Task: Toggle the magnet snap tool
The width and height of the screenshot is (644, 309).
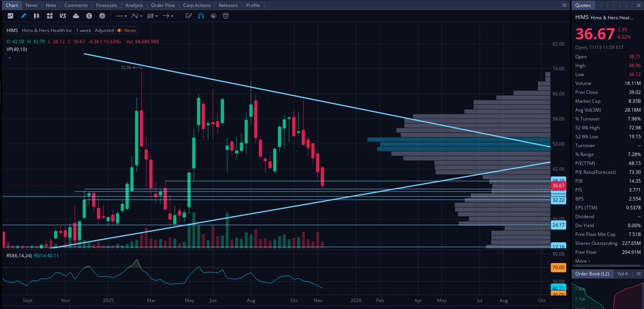Action: (x=201, y=16)
